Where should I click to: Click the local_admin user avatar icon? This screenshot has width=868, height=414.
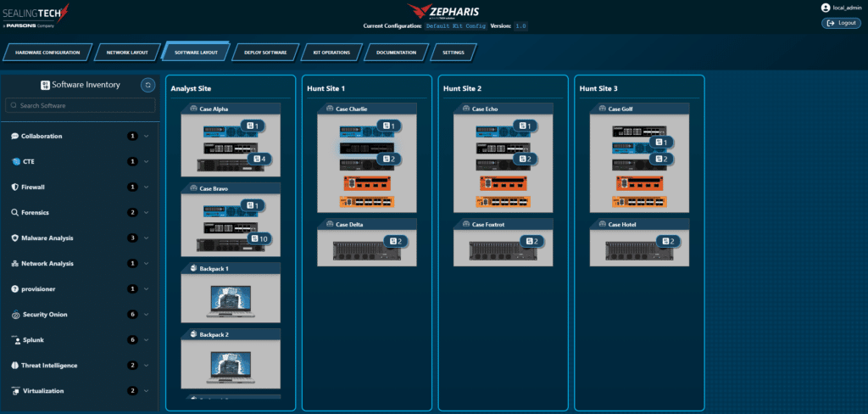(826, 8)
